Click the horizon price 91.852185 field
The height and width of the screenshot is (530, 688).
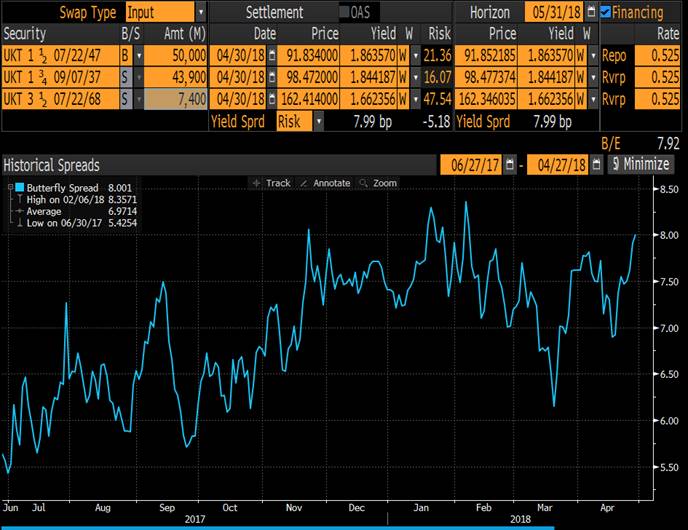point(486,55)
